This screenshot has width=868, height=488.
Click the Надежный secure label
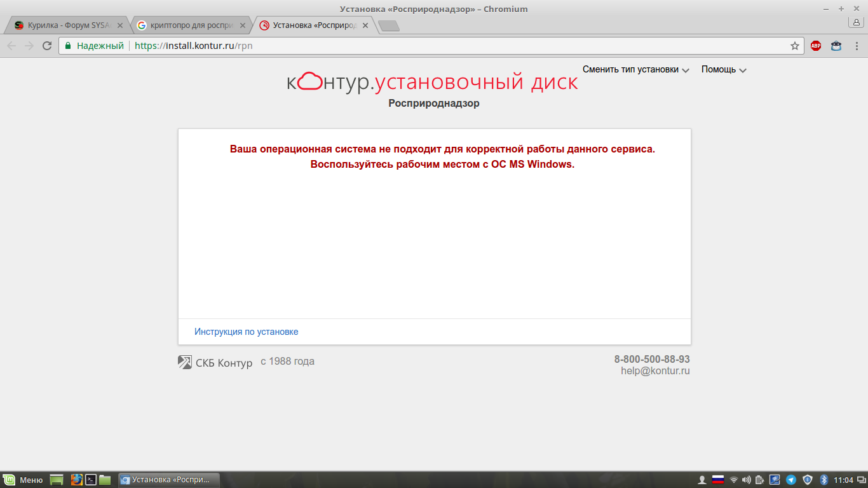(100, 46)
